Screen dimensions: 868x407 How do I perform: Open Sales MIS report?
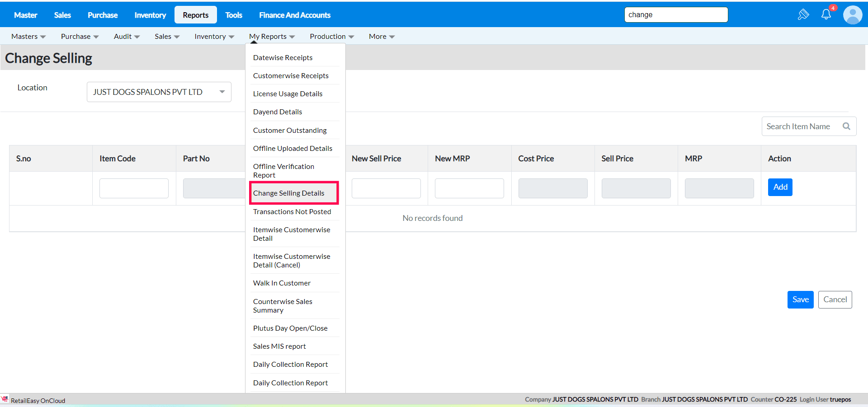click(279, 346)
